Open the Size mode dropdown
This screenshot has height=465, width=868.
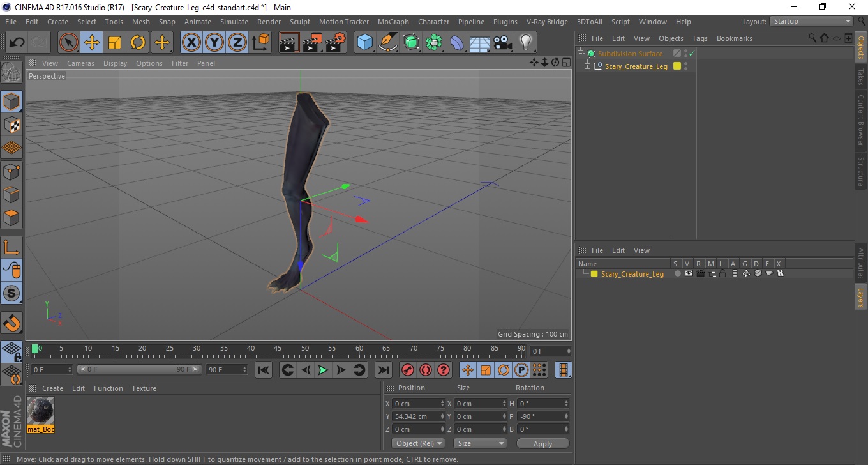(x=480, y=443)
